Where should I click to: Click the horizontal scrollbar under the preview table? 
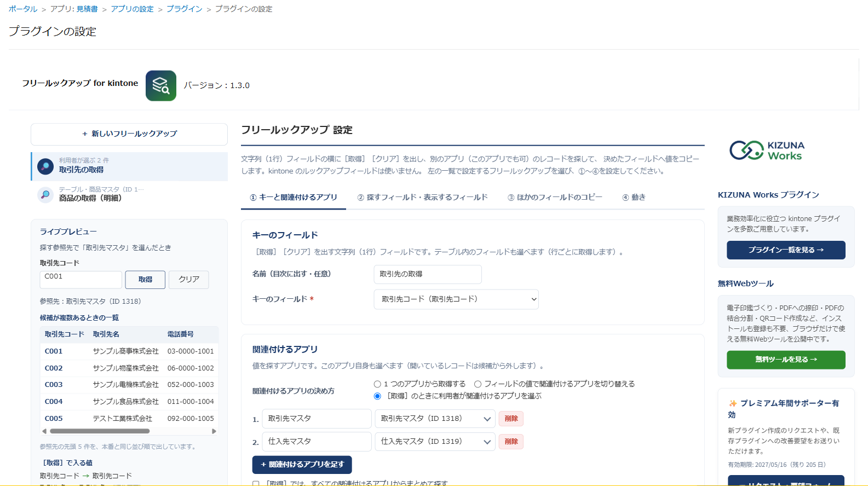click(100, 431)
